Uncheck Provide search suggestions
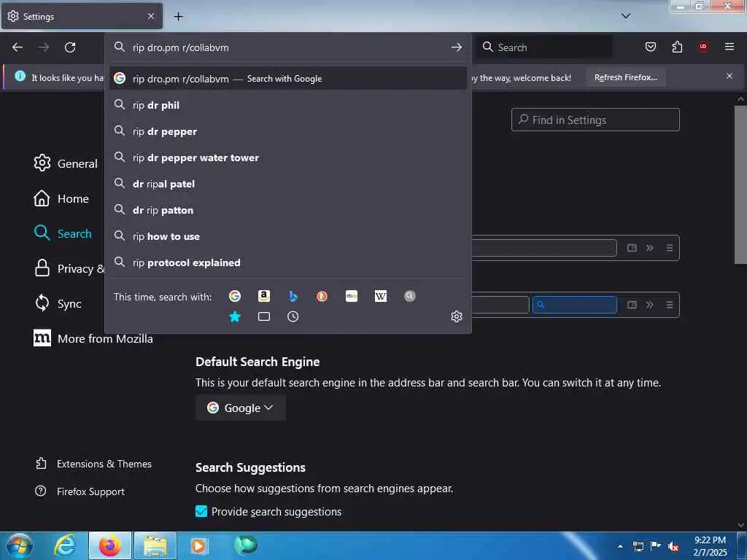The image size is (747, 560). [201, 511]
